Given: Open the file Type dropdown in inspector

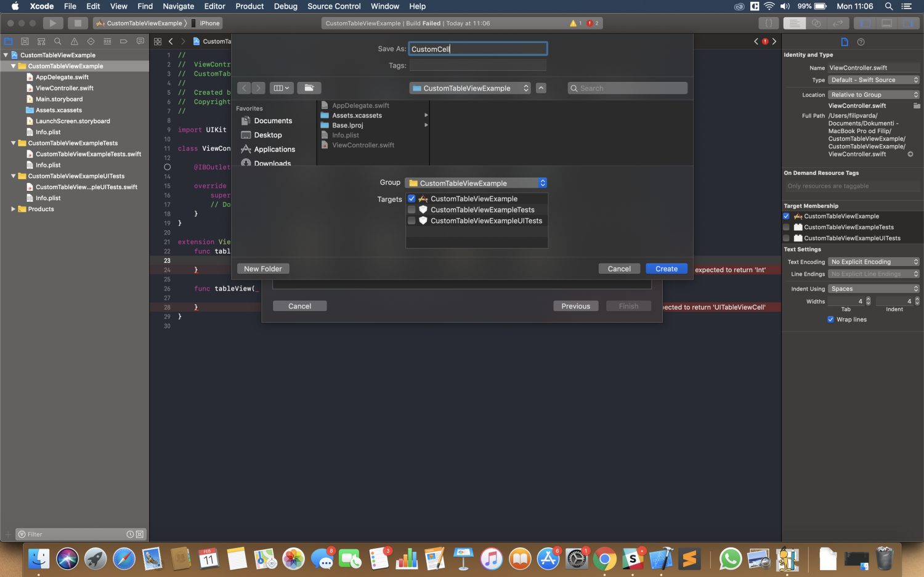Looking at the screenshot, I should (x=873, y=80).
